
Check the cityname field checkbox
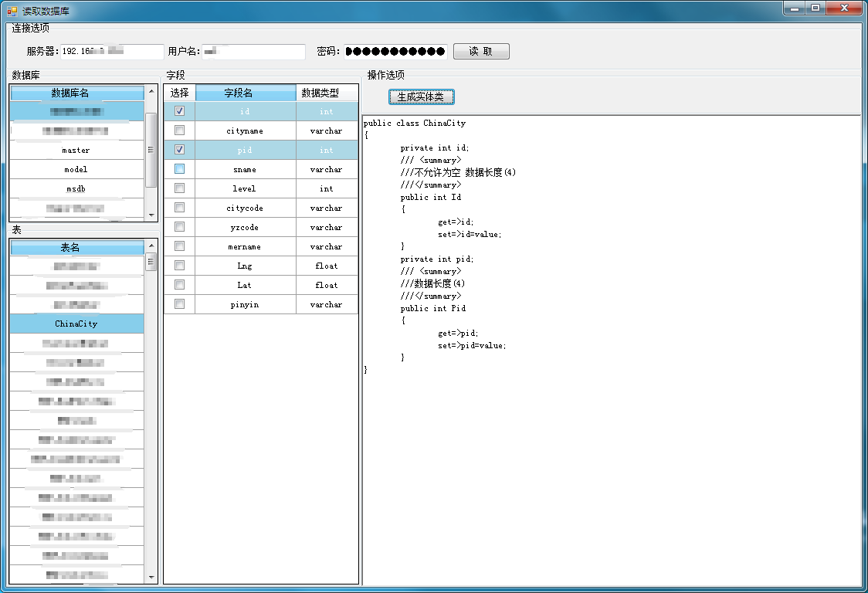click(179, 130)
